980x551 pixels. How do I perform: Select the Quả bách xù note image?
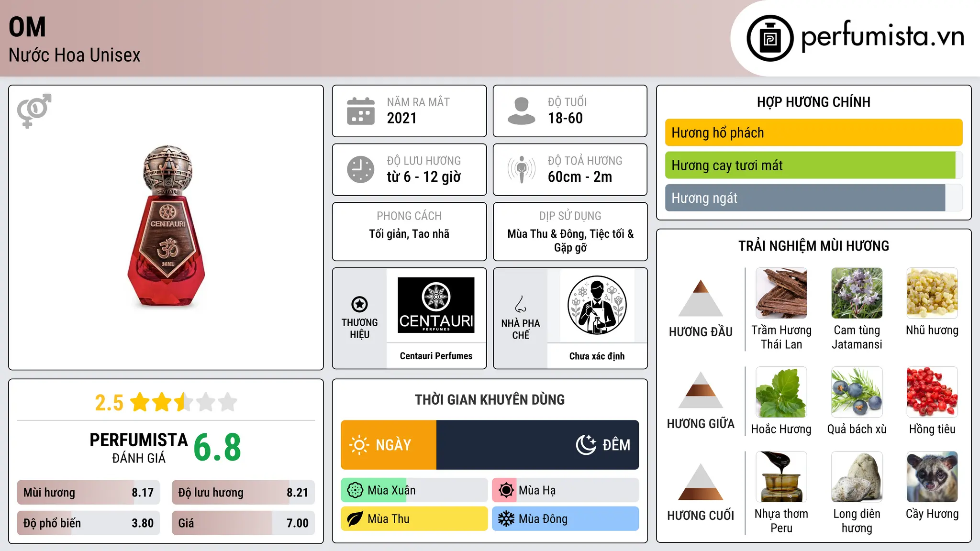[857, 392]
